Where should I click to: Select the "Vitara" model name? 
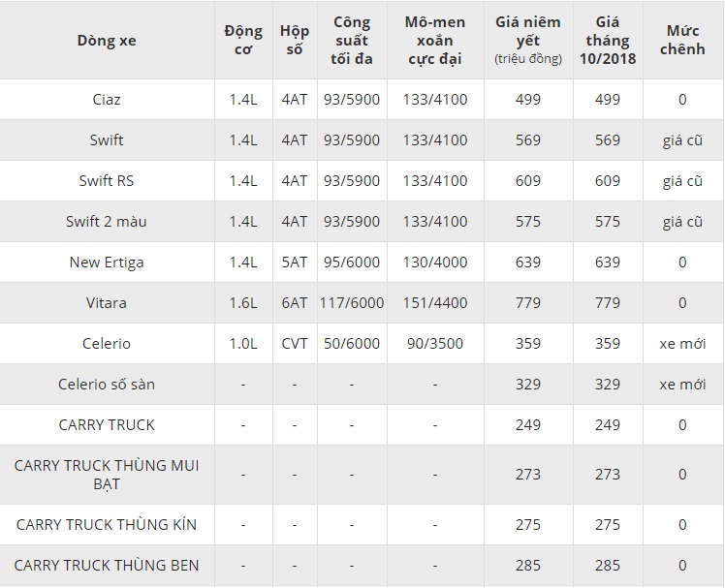pos(107,303)
